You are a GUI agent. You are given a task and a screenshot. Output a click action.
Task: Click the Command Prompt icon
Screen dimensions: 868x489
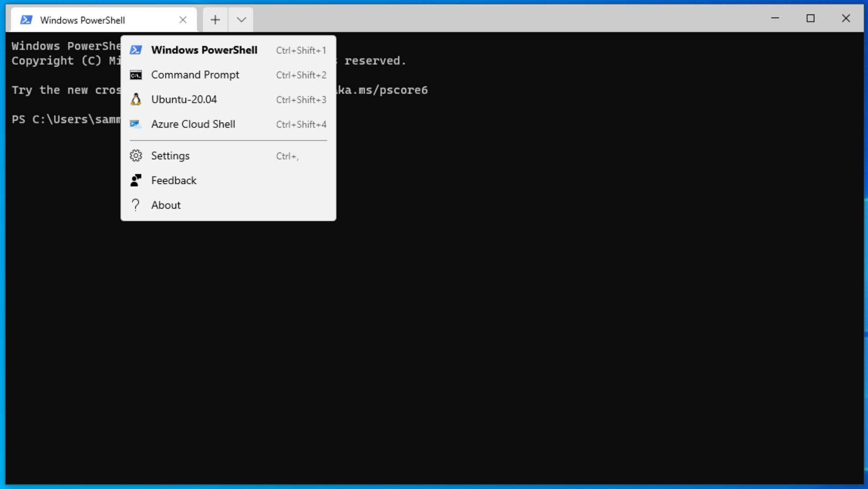tap(136, 75)
